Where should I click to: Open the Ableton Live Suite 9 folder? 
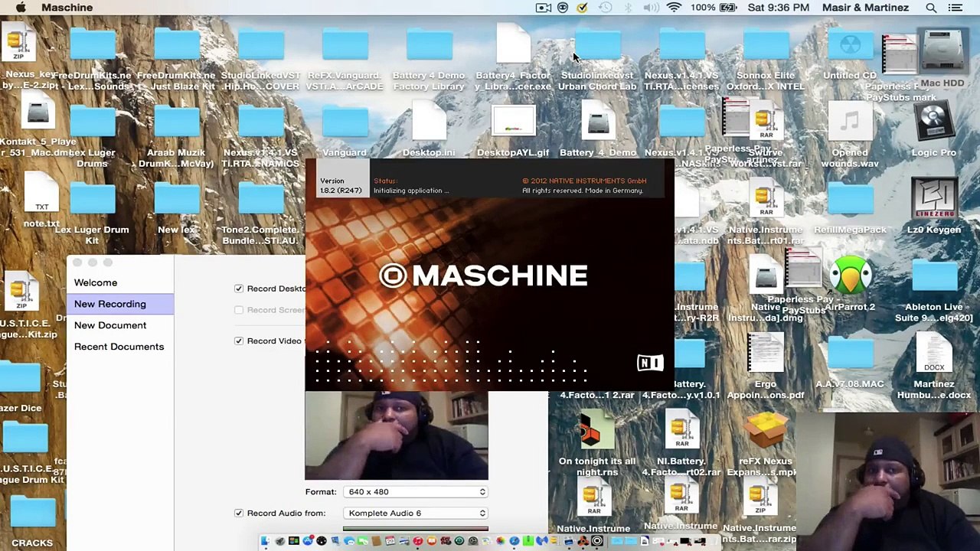pos(933,277)
